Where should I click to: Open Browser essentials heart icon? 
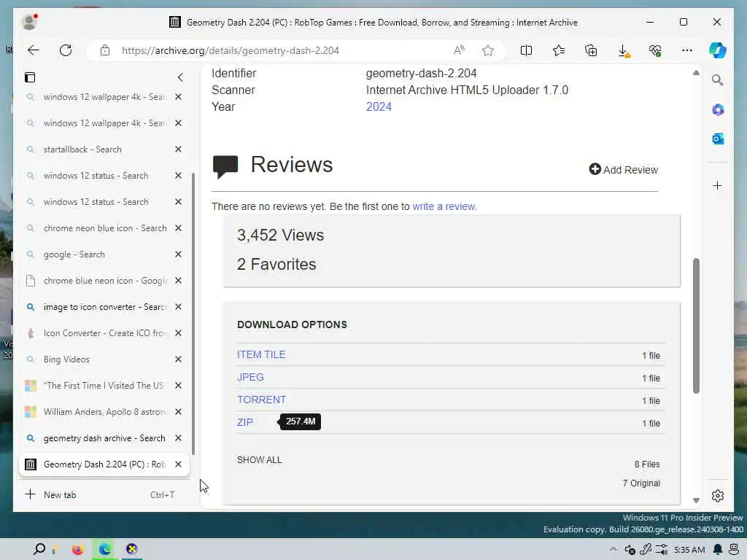pos(655,50)
